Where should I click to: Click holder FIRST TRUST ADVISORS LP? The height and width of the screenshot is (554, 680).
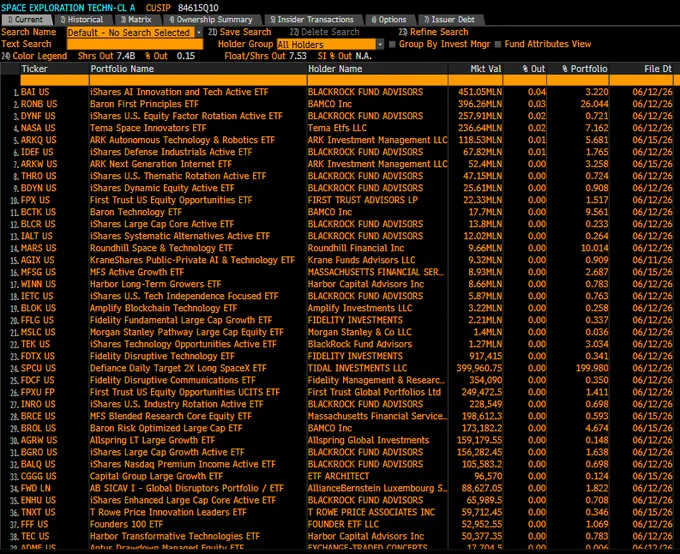(363, 200)
